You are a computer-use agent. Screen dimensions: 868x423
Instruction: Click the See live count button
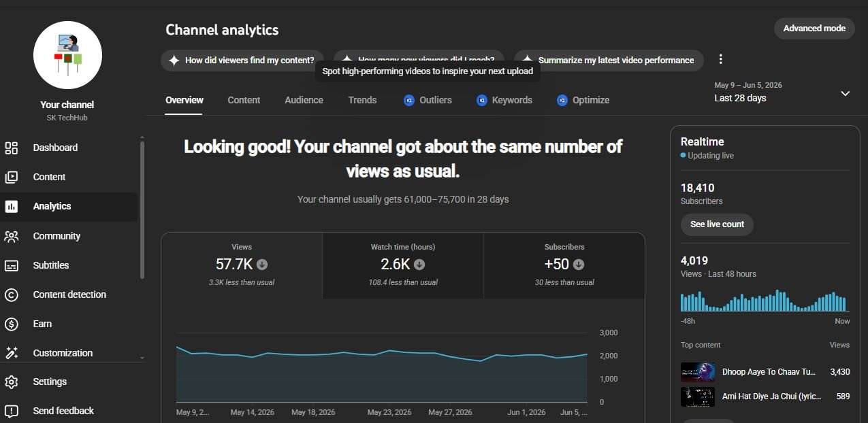pyautogui.click(x=717, y=224)
